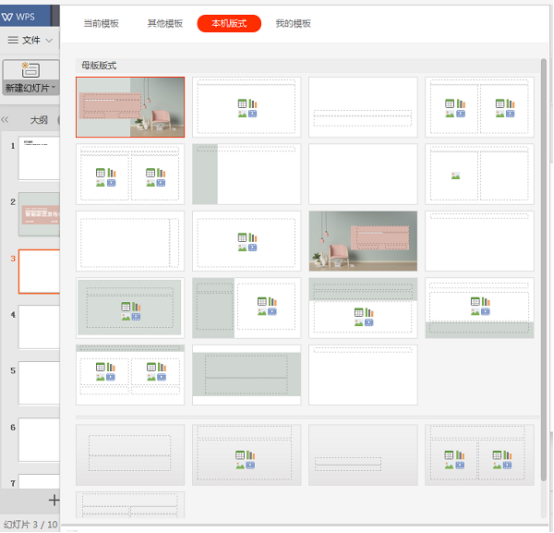Switch to the 其他模板 tab
This screenshot has height=533, width=554.
[x=165, y=24]
